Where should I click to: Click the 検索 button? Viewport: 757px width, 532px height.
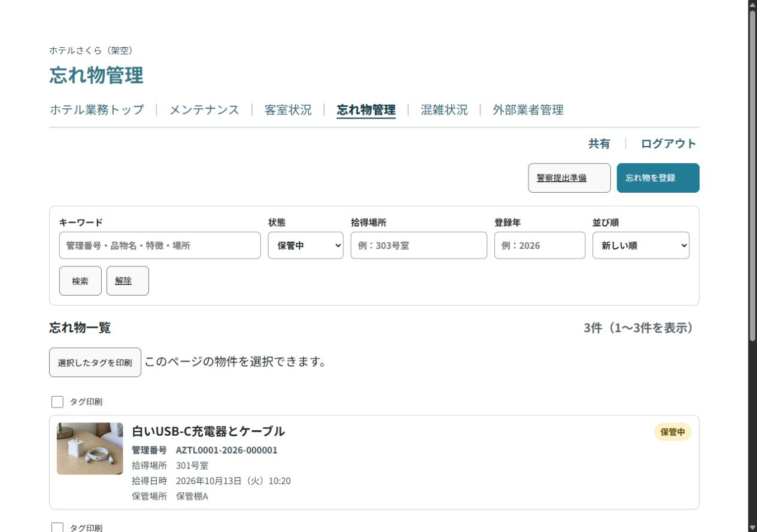(x=80, y=281)
